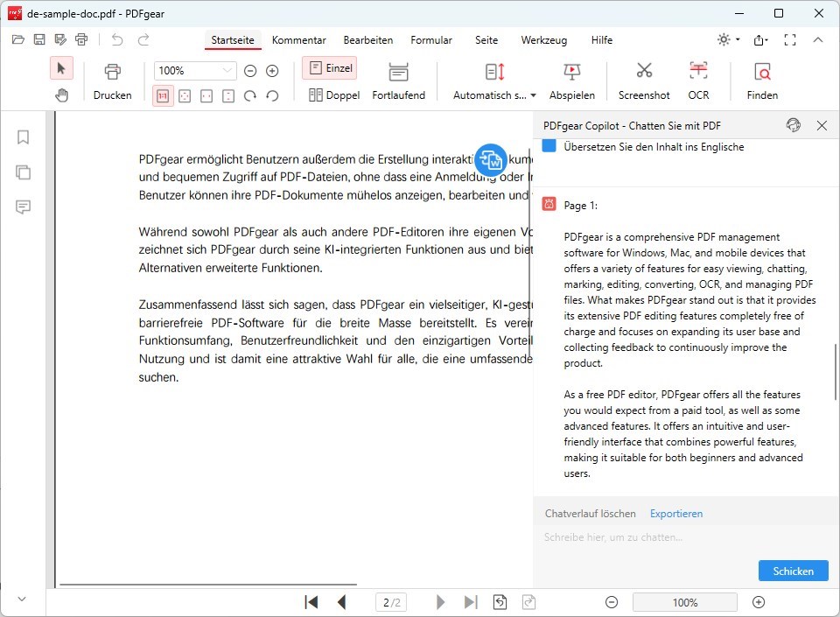Screen dimensions: 840x617
Task: Run the OCR tool
Action: (698, 81)
